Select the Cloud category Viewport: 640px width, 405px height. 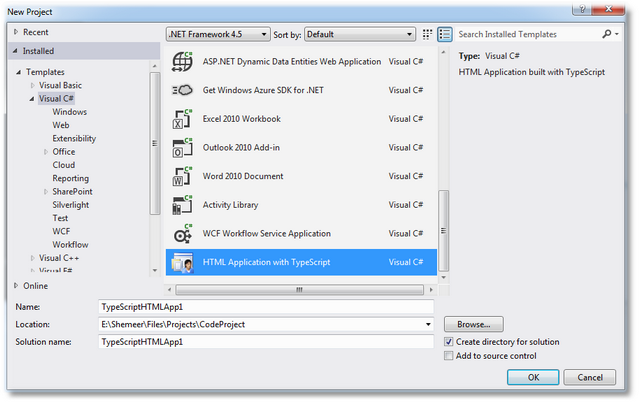pos(63,165)
